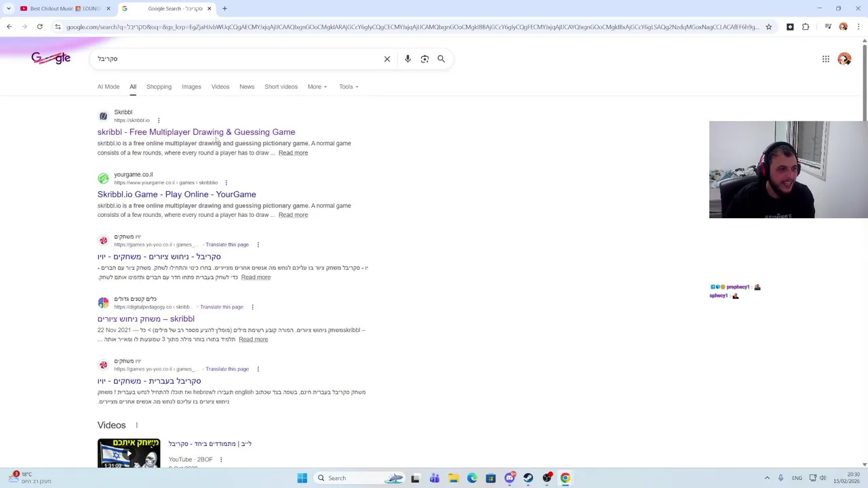Read more on first skribbl.io snippet
Image resolution: width=868 pixels, height=488 pixels.
click(x=293, y=152)
